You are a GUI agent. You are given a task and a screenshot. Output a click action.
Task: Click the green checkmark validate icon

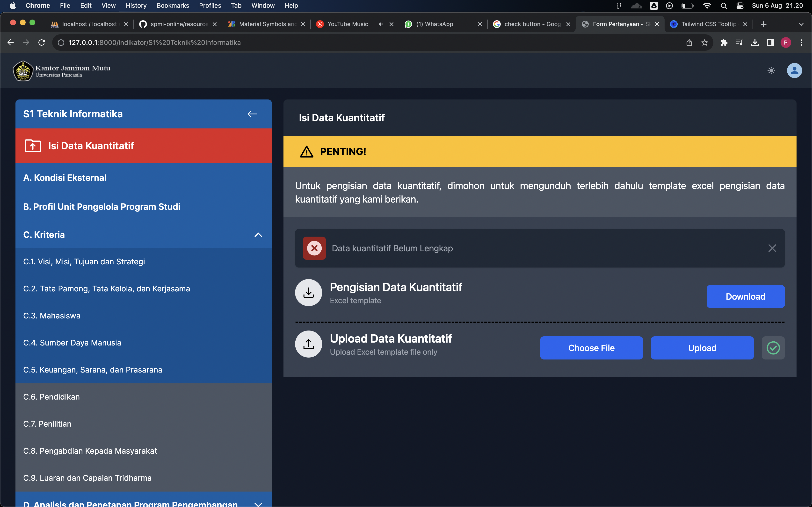pos(773,348)
